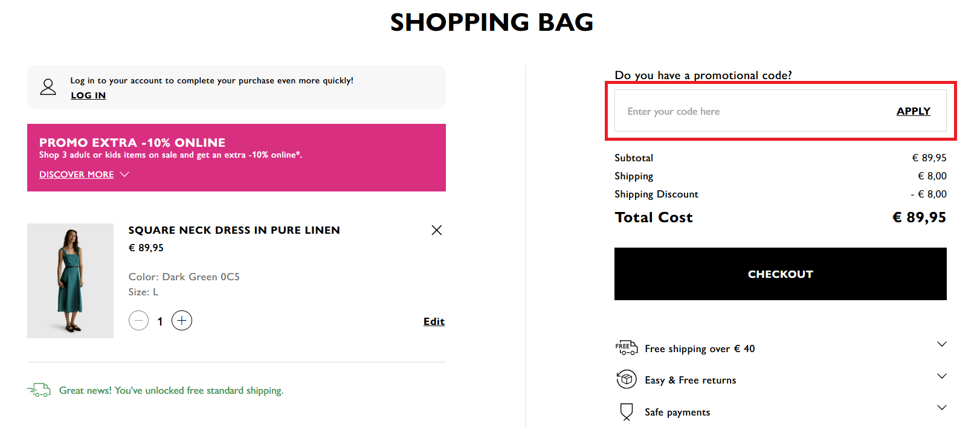This screenshot has width=980, height=427.
Task: Click the returns box icon
Action: tap(627, 379)
